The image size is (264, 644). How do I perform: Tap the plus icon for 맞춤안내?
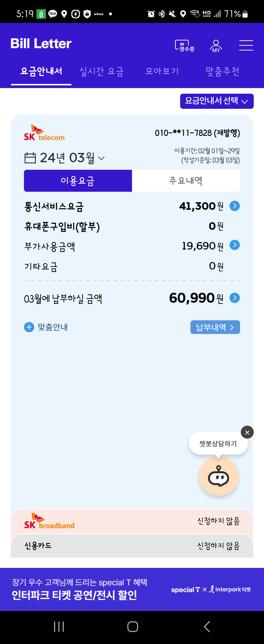coord(29,327)
